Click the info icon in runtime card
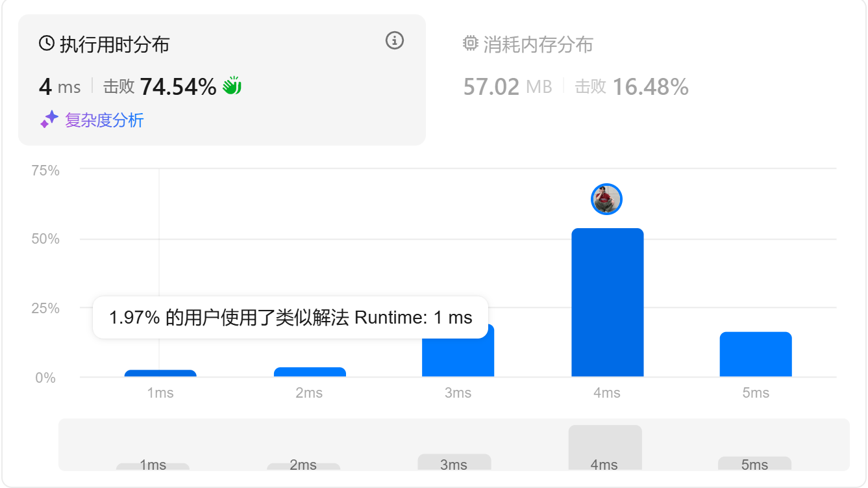Screen dimensions: 868x488 point(395,40)
